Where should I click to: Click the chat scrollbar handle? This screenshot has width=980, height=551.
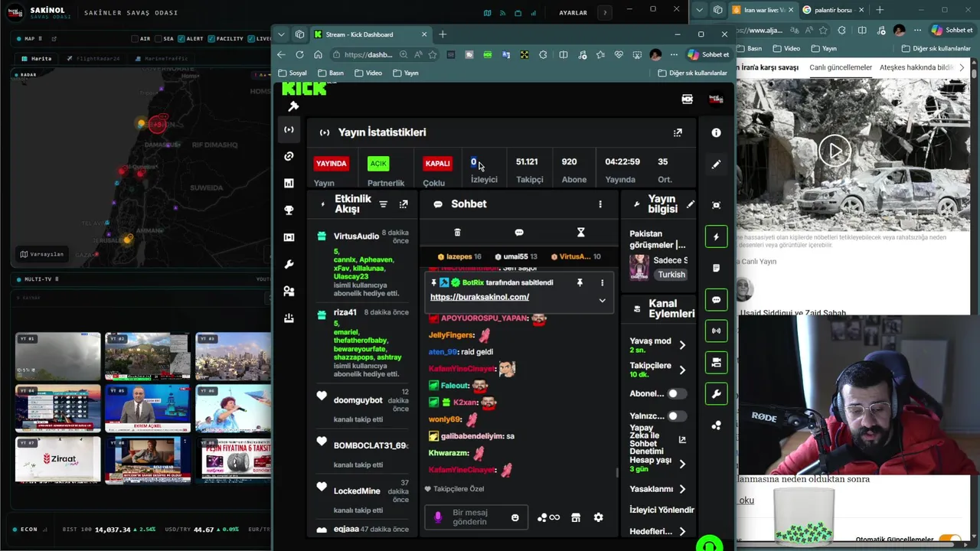coord(617,472)
